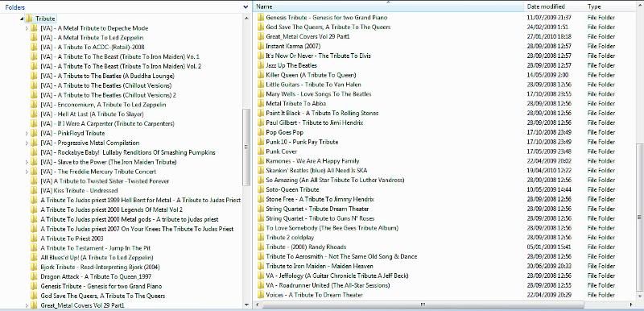This screenshot has width=644, height=311.
Task: Click folder icon beside All Blues'd Up! in tree
Action: (34, 258)
